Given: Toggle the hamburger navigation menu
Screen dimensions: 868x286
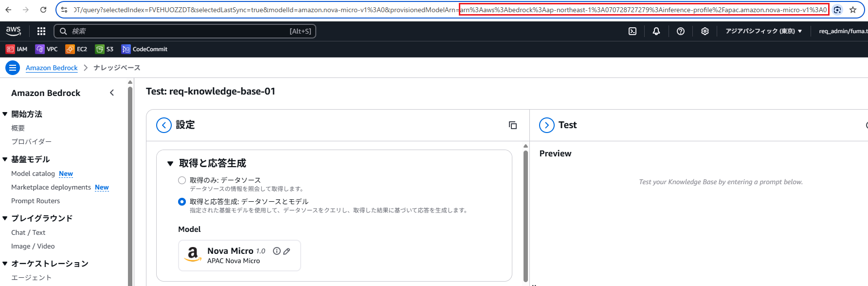Looking at the screenshot, I should pyautogui.click(x=13, y=68).
